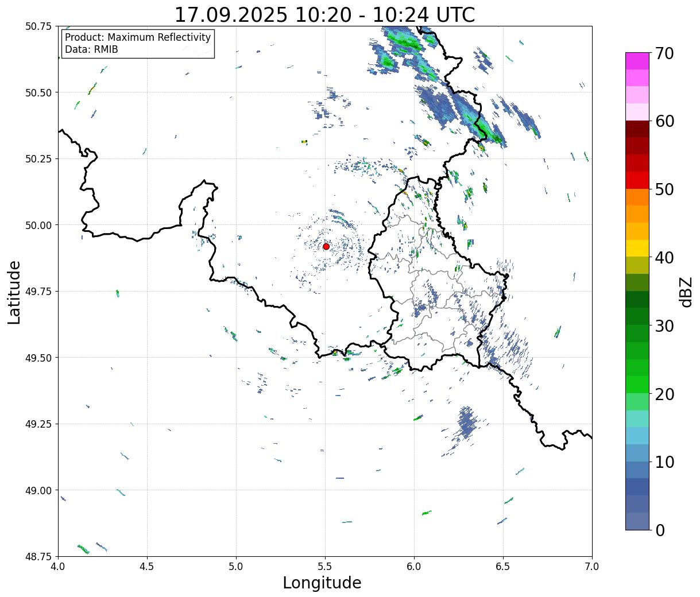Click the "Longitude" axis label
The width and height of the screenshot is (700, 597).
322,583
